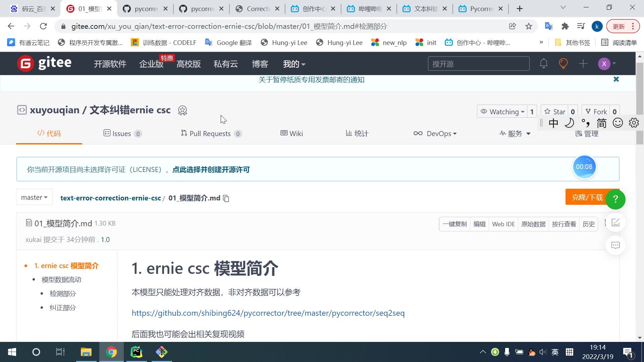Toggle IME Chinese mode 中 icon
Viewport: 644px width, 362px height.
553,123
